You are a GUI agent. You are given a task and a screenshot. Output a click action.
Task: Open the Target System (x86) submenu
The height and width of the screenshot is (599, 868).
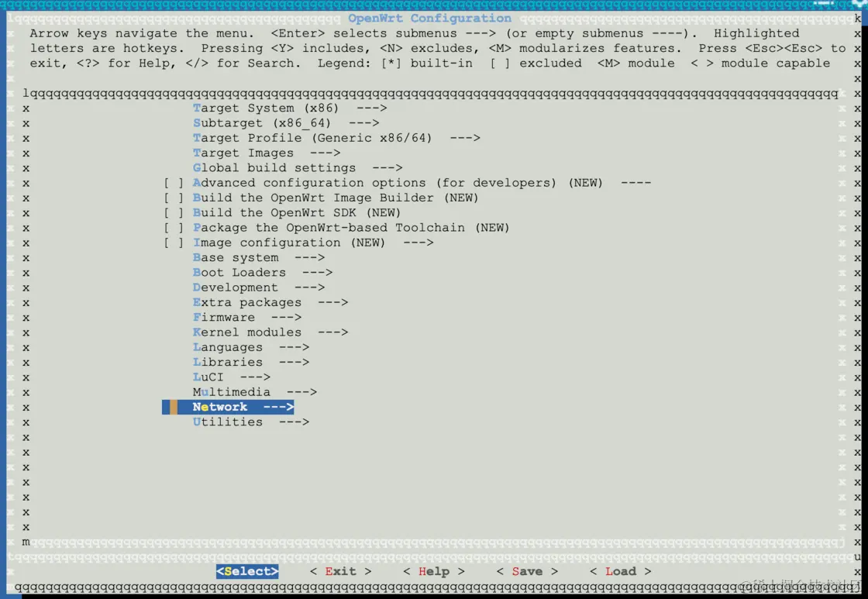tap(290, 108)
